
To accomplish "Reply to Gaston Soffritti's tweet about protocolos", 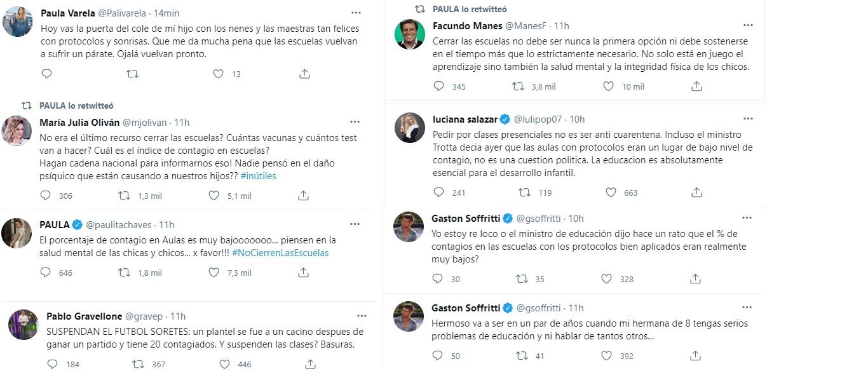I will 438,279.
